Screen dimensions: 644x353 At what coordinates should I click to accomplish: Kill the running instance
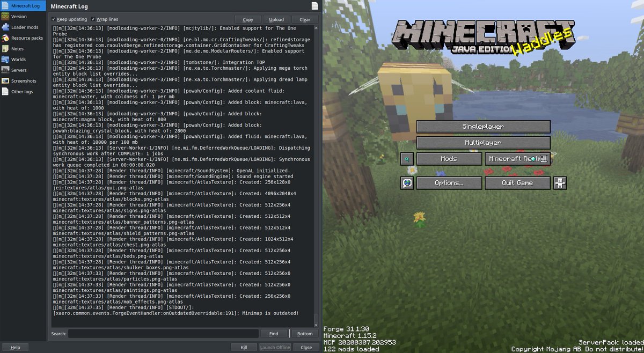pyautogui.click(x=244, y=347)
